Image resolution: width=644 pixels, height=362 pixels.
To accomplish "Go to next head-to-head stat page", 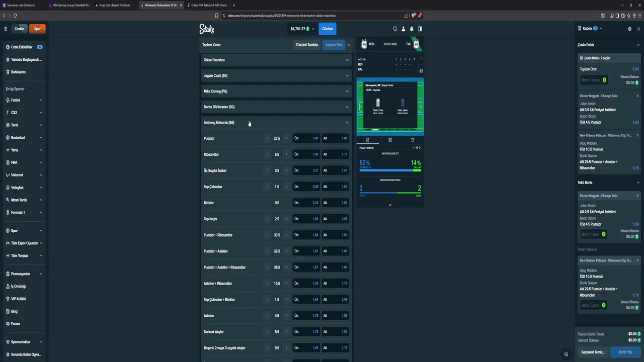I will [420, 147].
